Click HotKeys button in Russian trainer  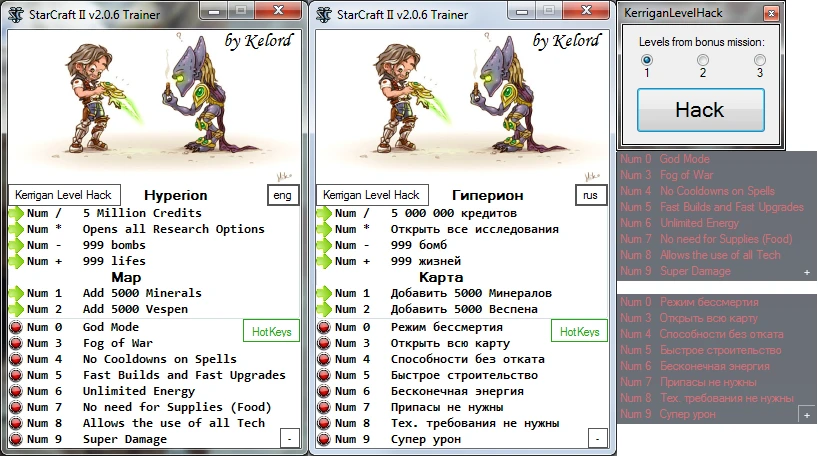tap(579, 331)
